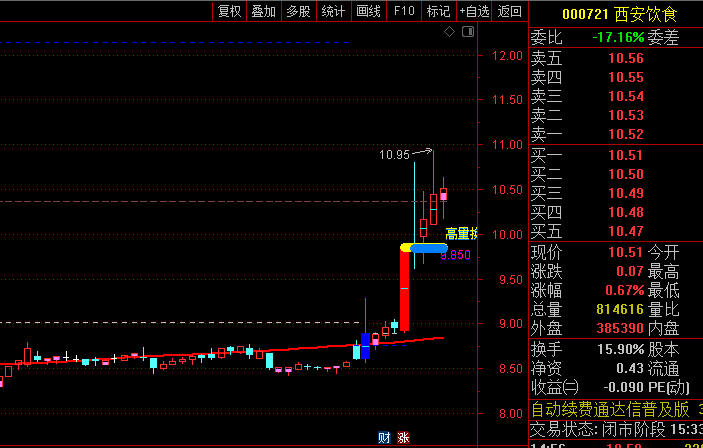Click the 10.00 price axis label
Screen dimensions: 703x448
tap(508, 235)
